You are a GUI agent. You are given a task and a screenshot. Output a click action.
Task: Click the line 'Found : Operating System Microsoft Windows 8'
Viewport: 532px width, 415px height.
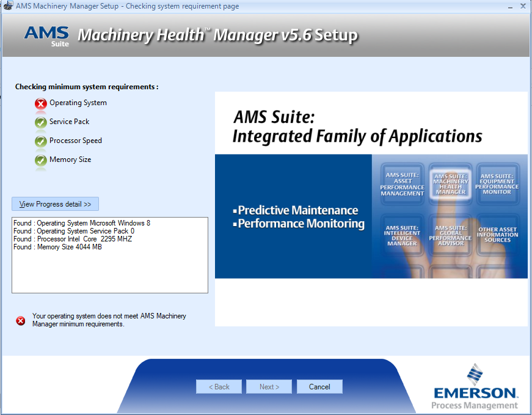82,223
